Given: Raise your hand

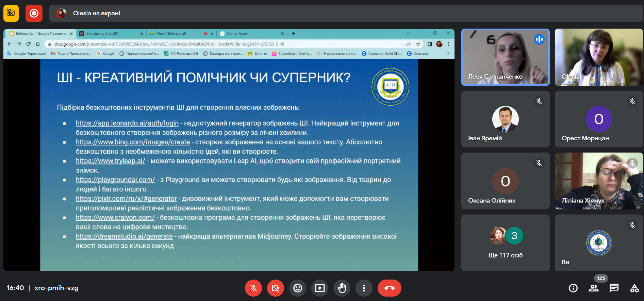Looking at the screenshot, I should (342, 288).
